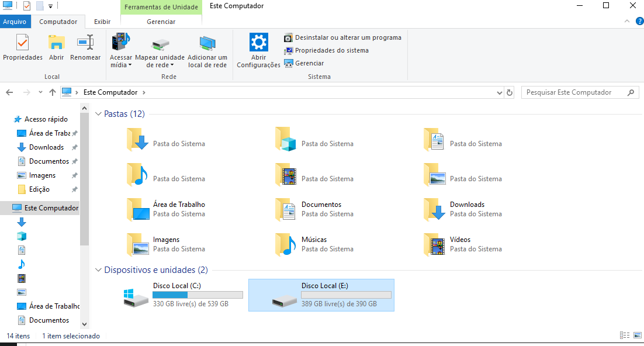Open the address bar history dropdown
Viewport: 644px width, 346px height.
tap(500, 92)
